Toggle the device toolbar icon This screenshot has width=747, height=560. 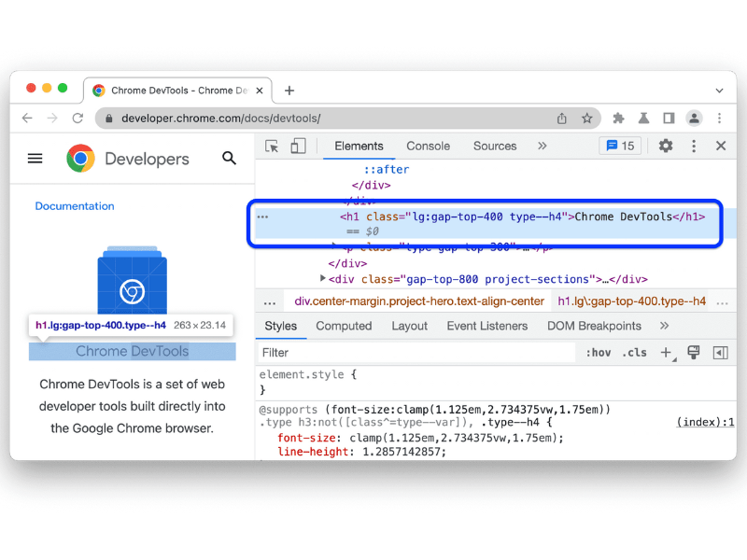(298, 147)
